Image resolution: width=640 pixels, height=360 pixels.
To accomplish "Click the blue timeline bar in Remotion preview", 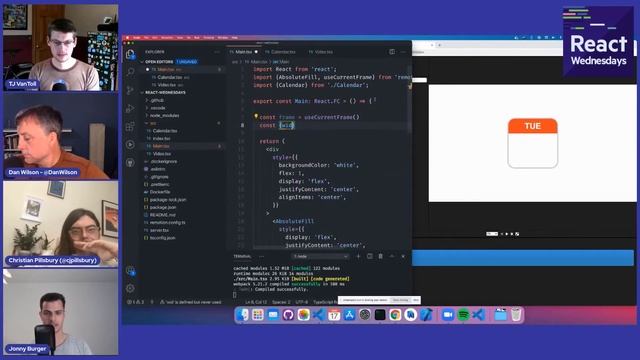I will tap(522, 258).
